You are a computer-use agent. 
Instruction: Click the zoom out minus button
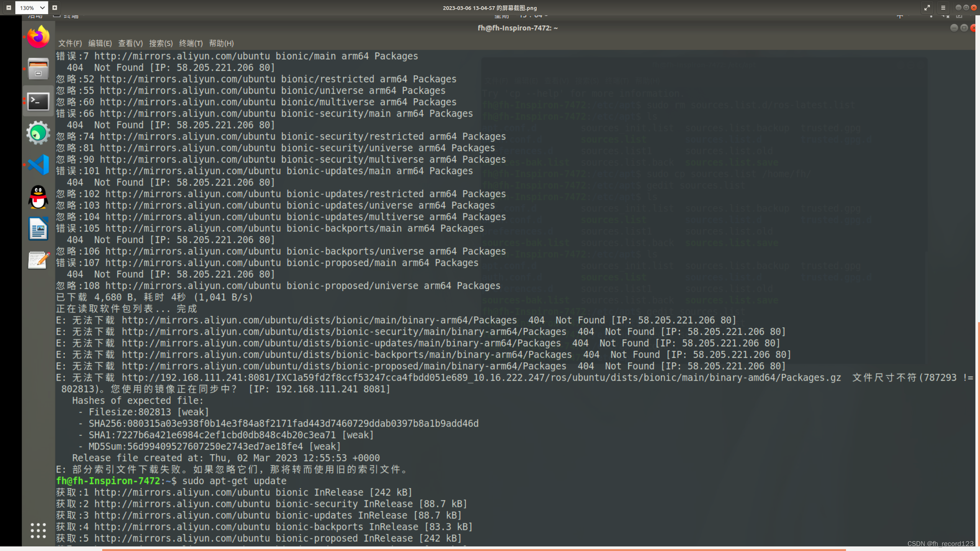[8, 8]
